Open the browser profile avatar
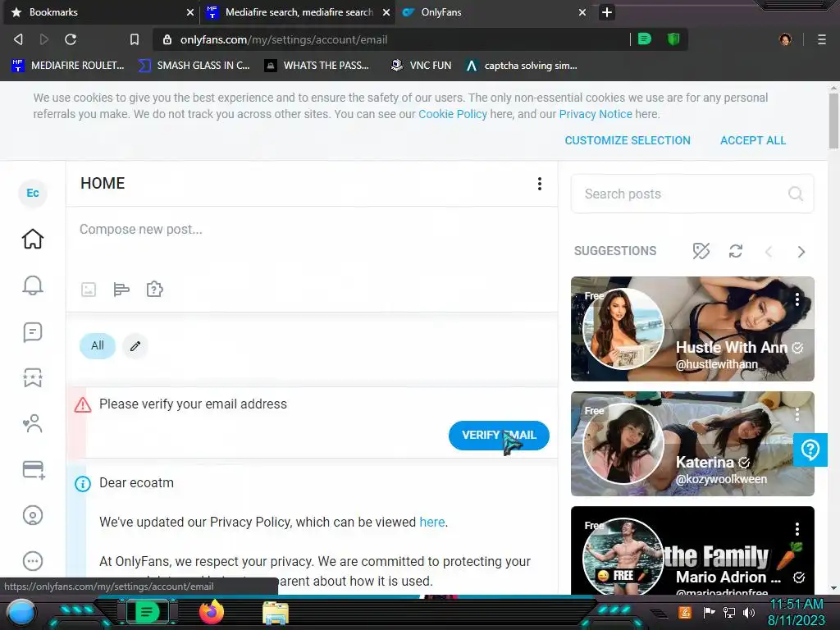The height and width of the screenshot is (630, 840). click(x=785, y=39)
